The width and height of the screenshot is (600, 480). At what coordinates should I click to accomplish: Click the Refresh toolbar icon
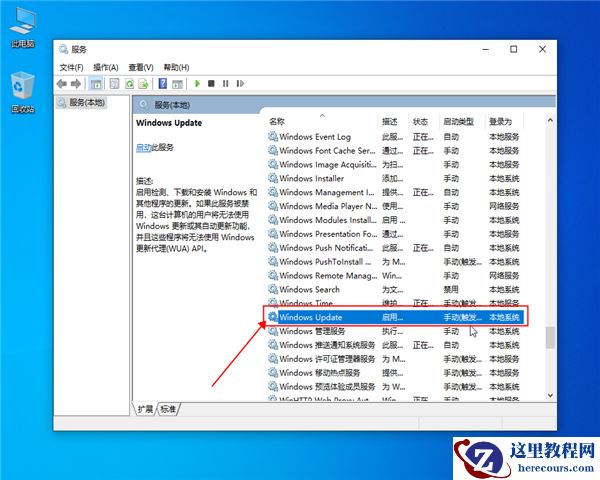129,83
